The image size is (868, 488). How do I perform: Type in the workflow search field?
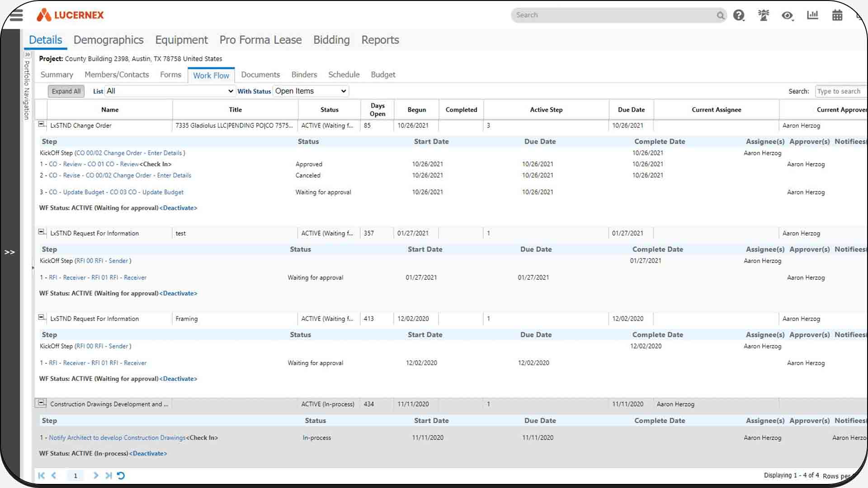(840, 91)
